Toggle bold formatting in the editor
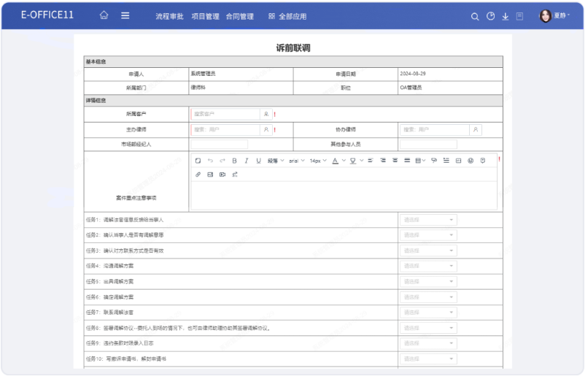The image size is (588, 379). point(234,160)
